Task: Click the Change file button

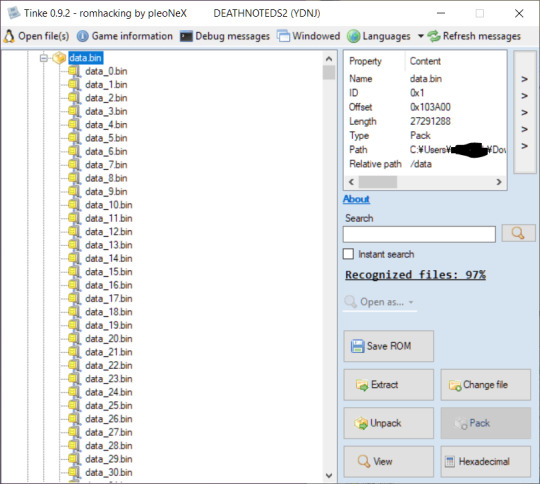Action: 486,385
